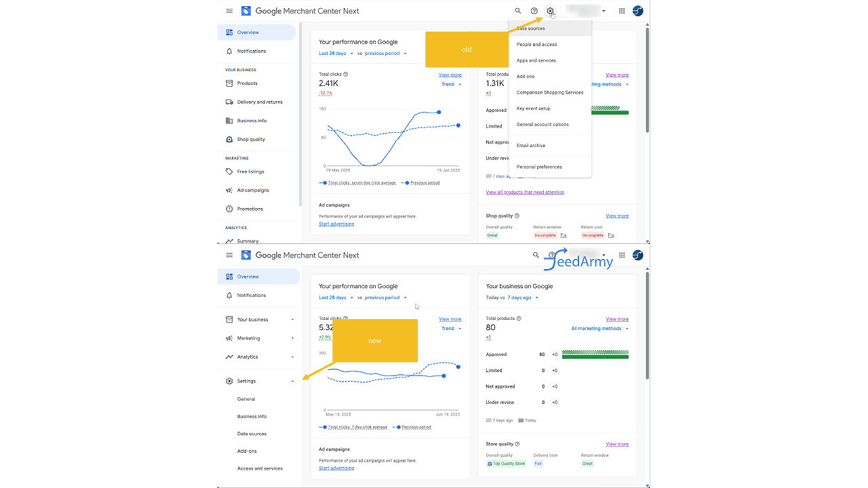
Task: Expand Marketing section in lower sidebar
Action: point(258,338)
